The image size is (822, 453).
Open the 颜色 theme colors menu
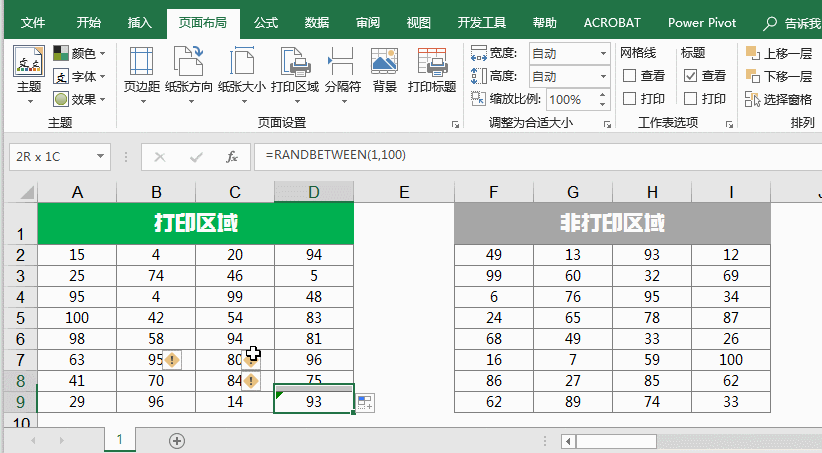[79, 53]
